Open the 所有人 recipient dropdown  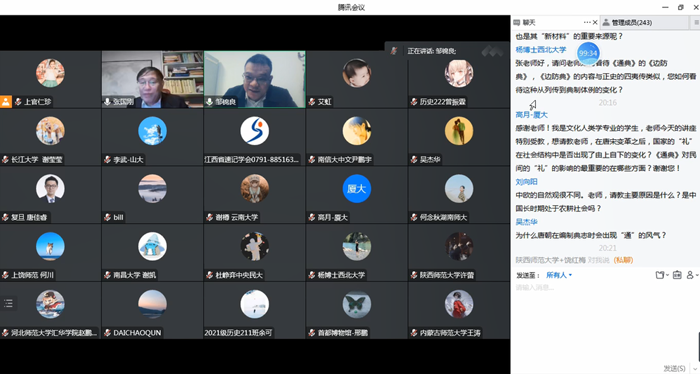(x=559, y=275)
